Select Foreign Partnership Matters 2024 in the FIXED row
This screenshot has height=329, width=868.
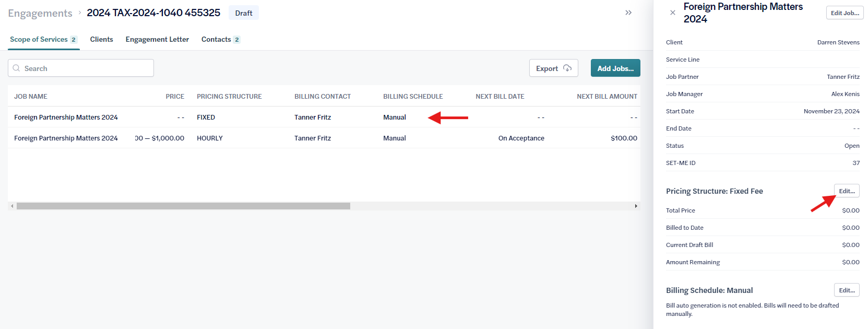(66, 118)
